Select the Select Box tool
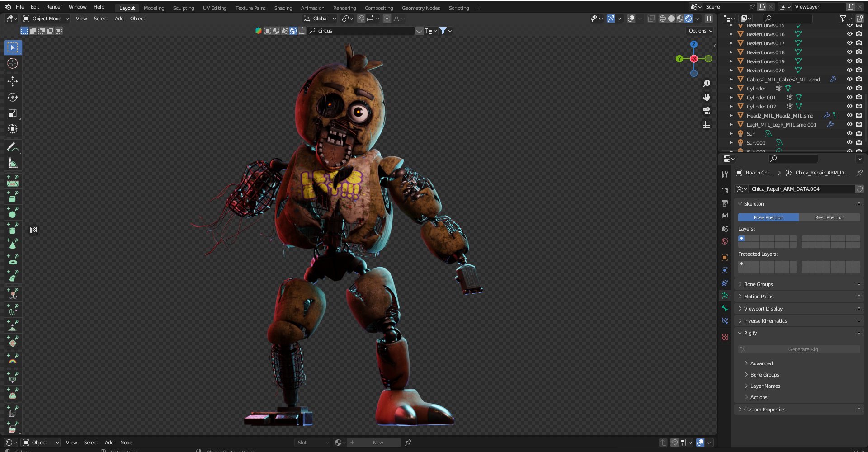Viewport: 868px width, 452px height. click(13, 47)
